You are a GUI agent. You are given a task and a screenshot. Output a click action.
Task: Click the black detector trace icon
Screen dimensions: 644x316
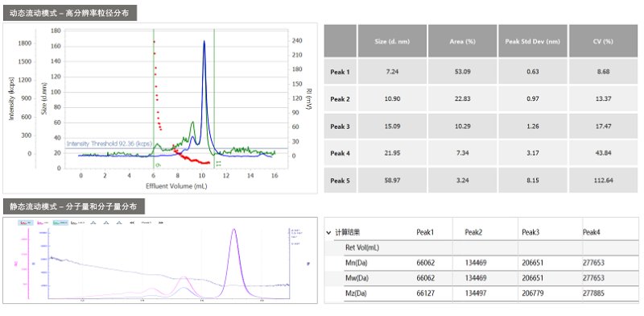tap(77, 222)
